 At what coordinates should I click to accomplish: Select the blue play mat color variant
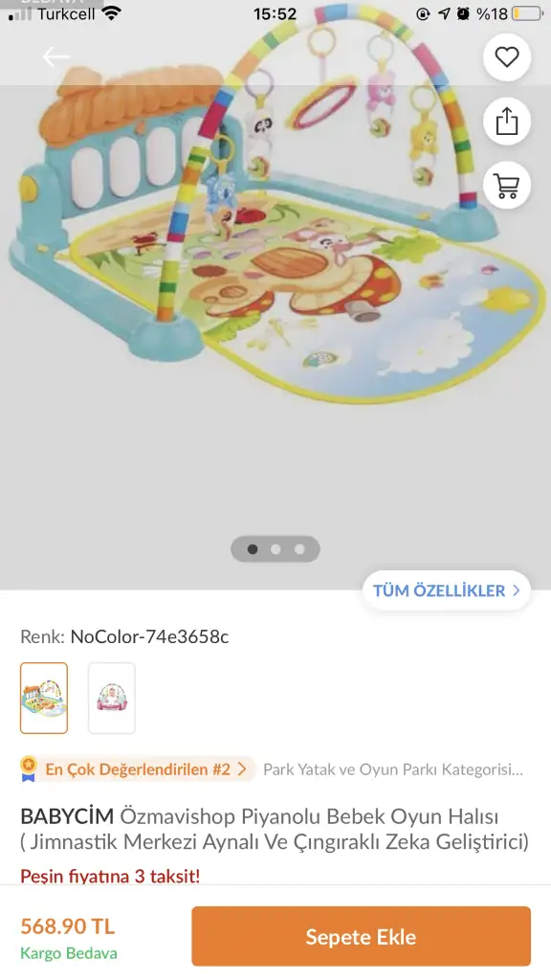point(44,698)
